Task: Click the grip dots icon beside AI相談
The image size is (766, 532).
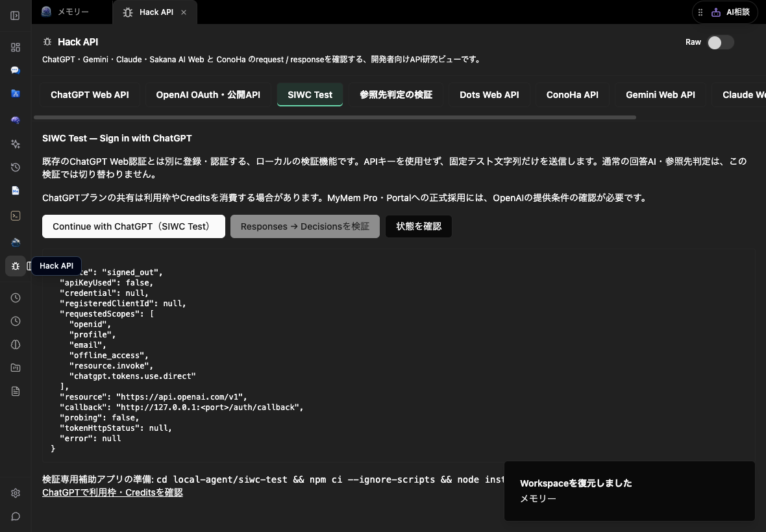Action: tap(700, 12)
